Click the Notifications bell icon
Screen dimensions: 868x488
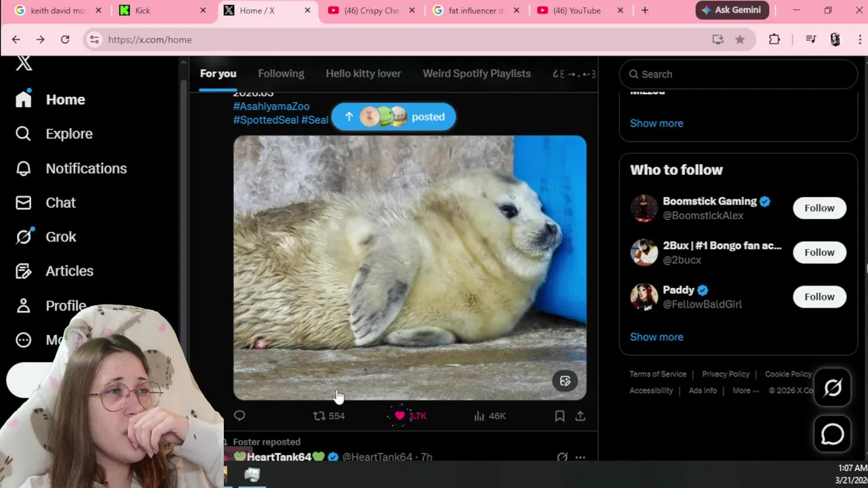tap(24, 168)
